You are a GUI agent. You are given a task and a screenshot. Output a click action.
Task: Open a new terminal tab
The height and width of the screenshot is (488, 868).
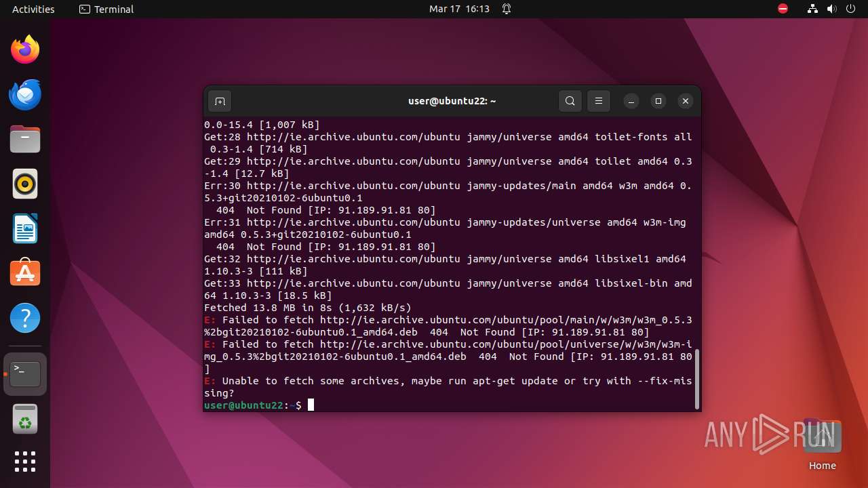[220, 101]
